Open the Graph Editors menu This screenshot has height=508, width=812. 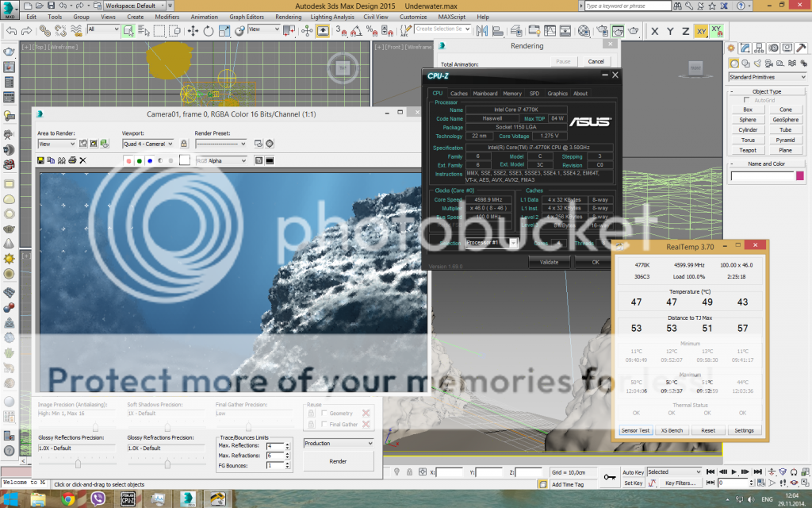click(x=247, y=17)
